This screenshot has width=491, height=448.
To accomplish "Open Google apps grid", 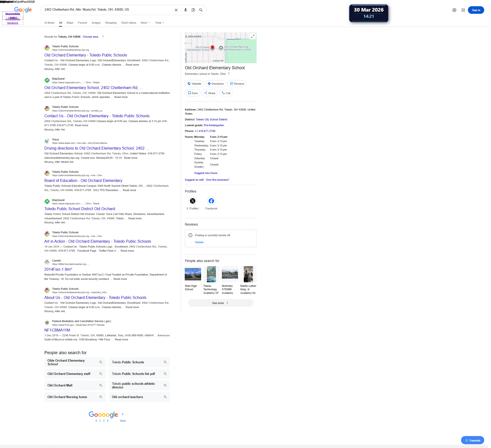I will [463, 10].
